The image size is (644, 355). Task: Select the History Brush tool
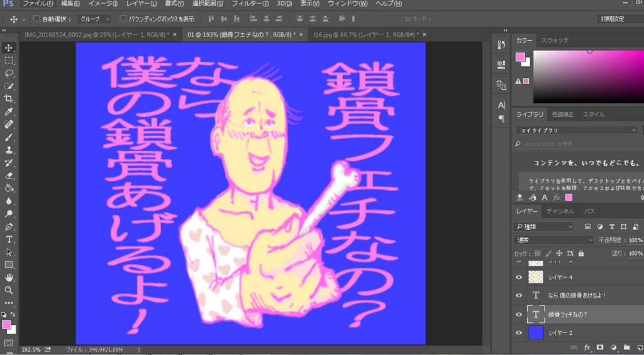[9, 163]
